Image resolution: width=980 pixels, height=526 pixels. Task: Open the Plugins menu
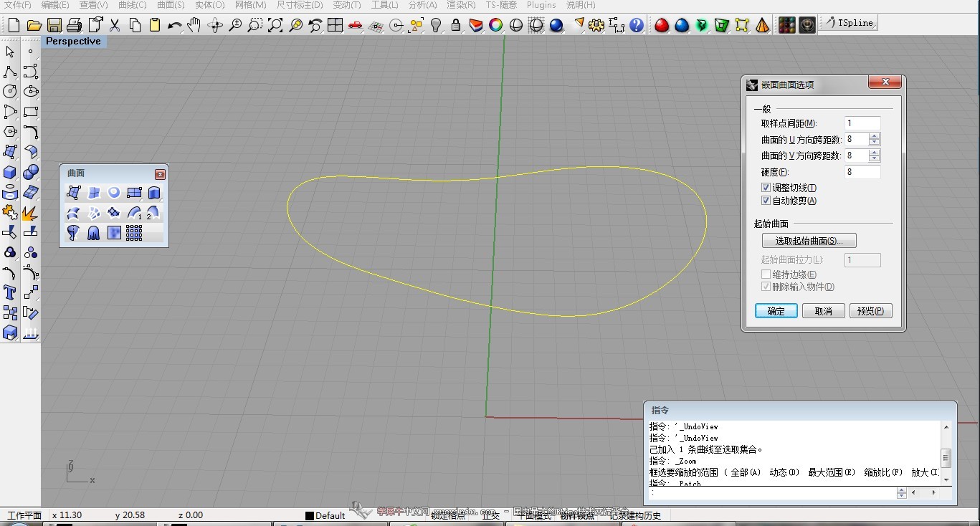coord(541,5)
